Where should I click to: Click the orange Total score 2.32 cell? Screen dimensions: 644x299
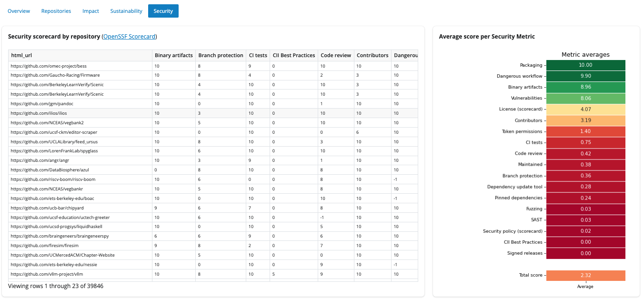pos(585,276)
